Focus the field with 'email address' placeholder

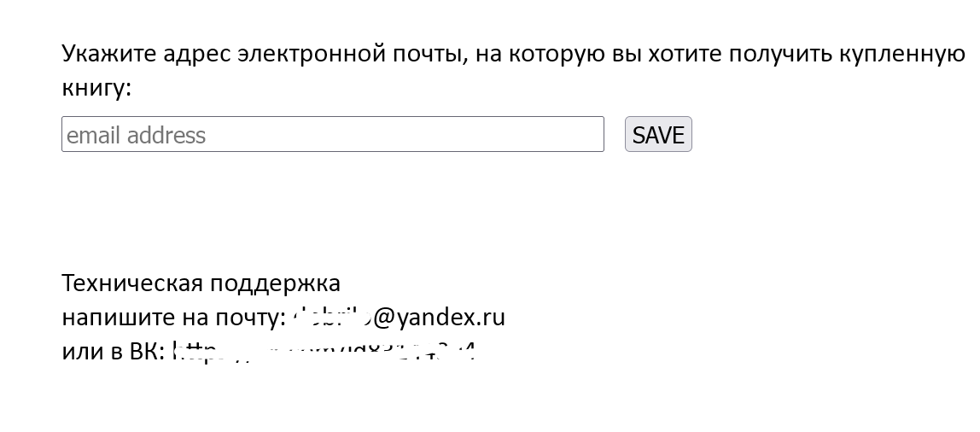click(x=333, y=134)
